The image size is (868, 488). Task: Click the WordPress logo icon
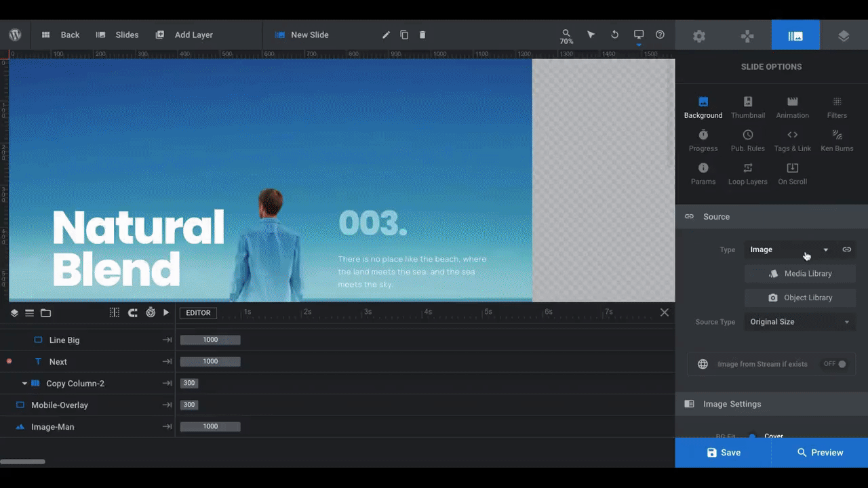15,35
